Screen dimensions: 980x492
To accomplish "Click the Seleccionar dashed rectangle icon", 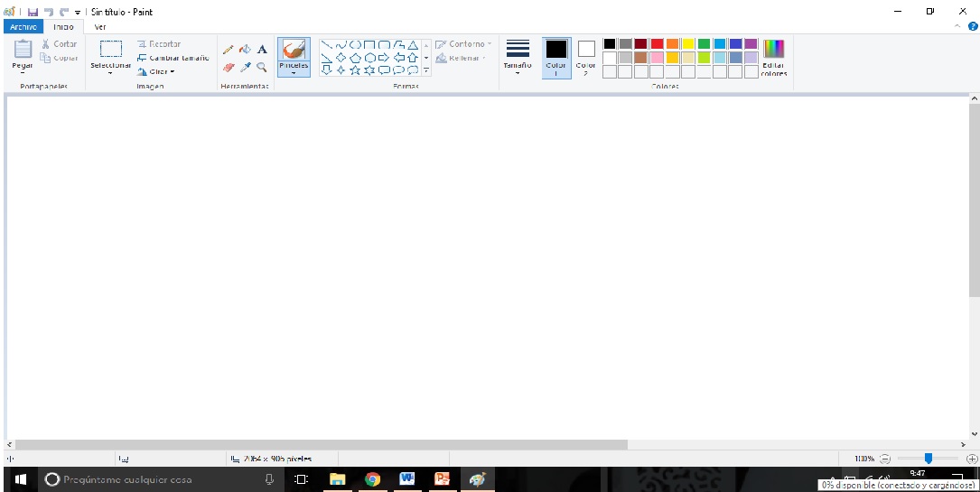I will pos(110,49).
